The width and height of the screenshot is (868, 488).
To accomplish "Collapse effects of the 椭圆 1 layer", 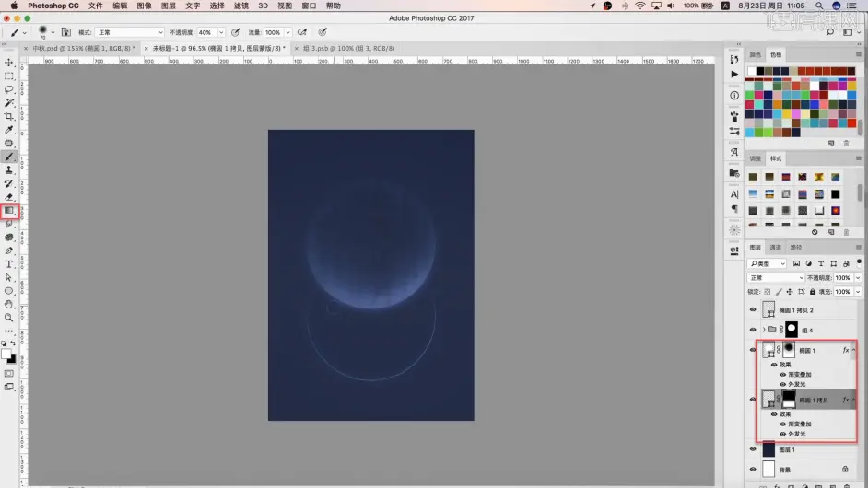I will pyautogui.click(x=853, y=350).
